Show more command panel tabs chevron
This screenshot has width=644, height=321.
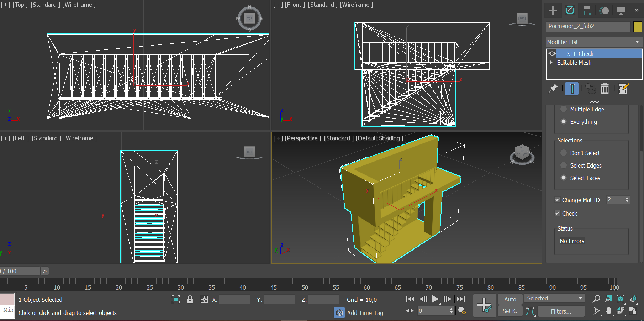pyautogui.click(x=637, y=10)
